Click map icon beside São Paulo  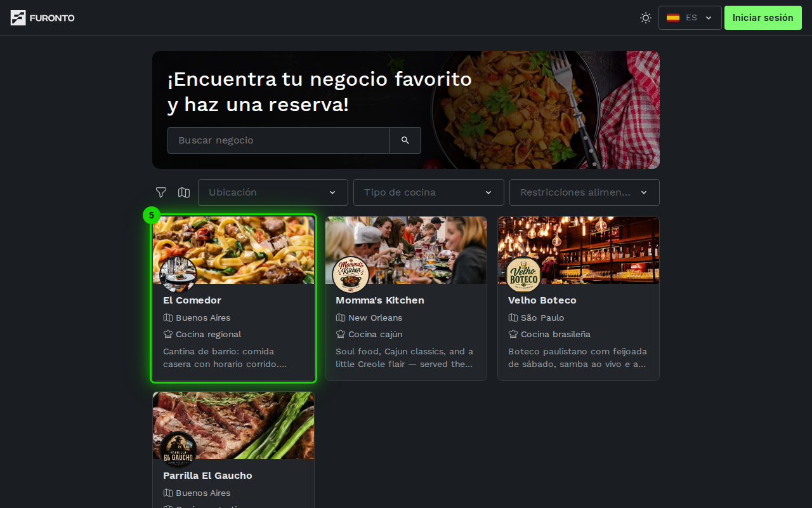tap(513, 317)
